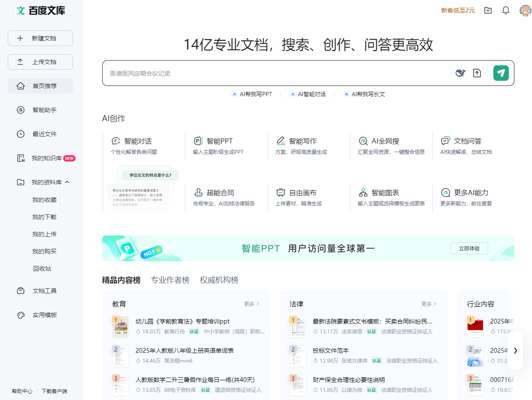The height and width of the screenshot is (400, 532).
Task: Click the upload arrow icon for 上传文档
Action: (x=20, y=62)
